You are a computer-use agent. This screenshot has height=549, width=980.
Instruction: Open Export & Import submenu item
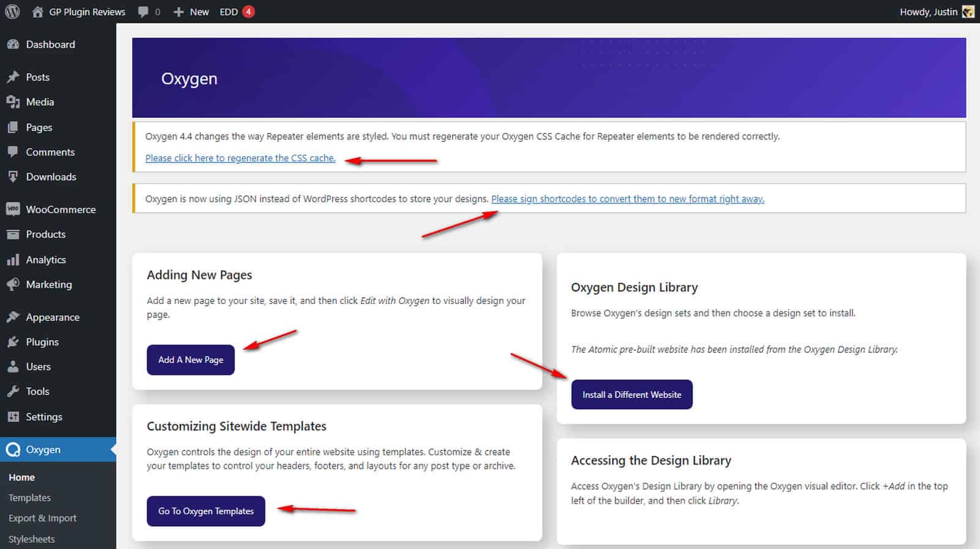[42, 518]
